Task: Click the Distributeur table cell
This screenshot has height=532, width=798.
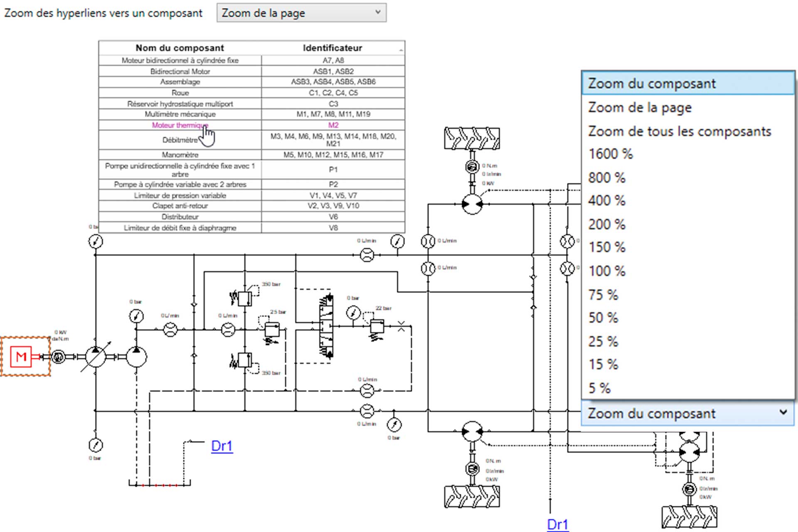Action: [180, 217]
